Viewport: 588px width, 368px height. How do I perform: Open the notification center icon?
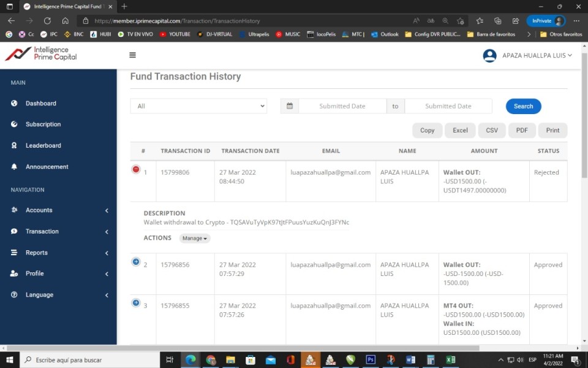(x=576, y=360)
